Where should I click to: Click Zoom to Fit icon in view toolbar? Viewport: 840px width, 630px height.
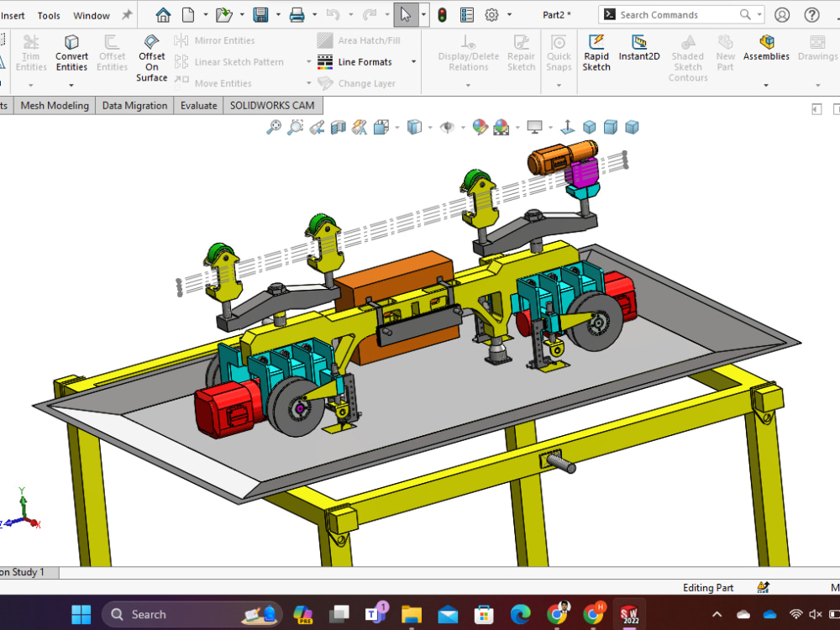tap(274, 127)
